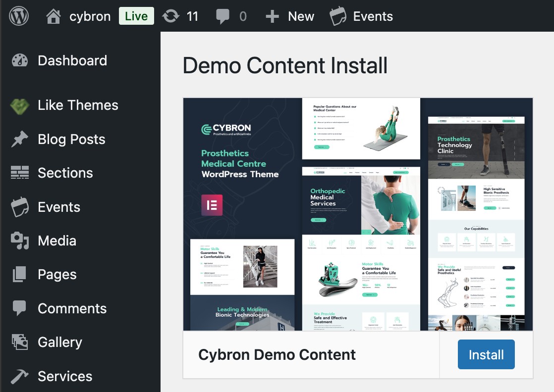
Task: Open the comments bubble icon in admin bar
Action: tap(222, 17)
